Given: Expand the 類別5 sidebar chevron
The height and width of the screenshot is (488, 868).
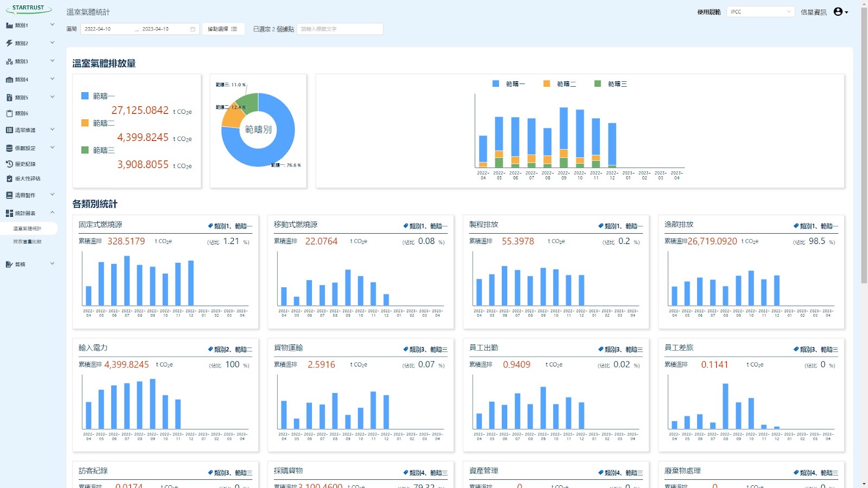Looking at the screenshot, I should tap(52, 97).
